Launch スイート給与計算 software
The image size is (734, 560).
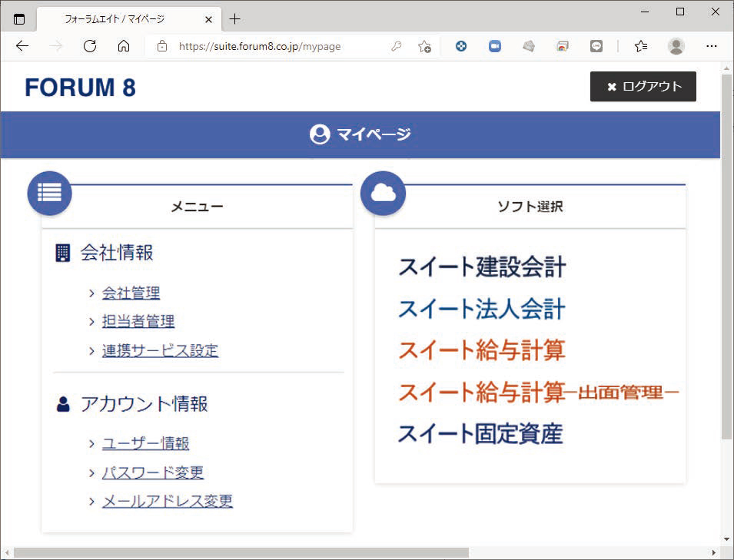point(482,350)
